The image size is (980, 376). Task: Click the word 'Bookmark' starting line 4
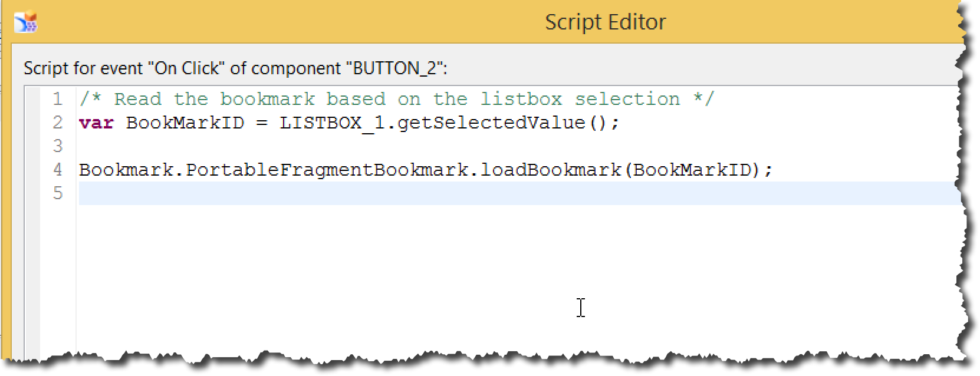coord(126,170)
